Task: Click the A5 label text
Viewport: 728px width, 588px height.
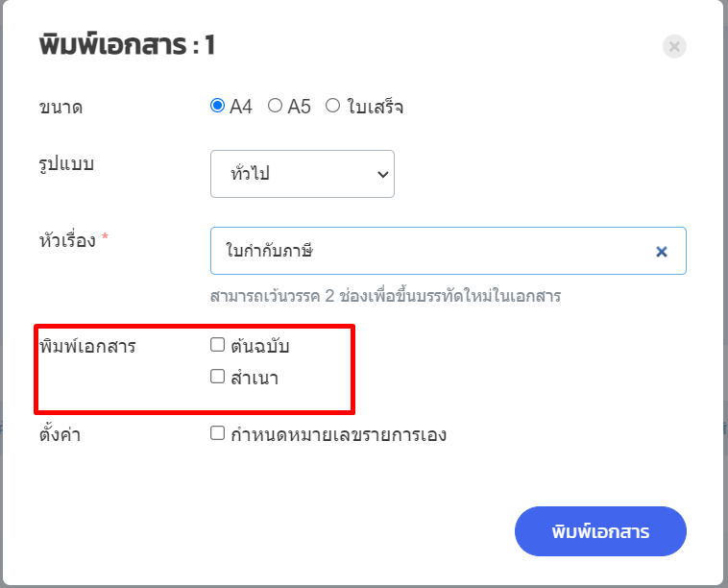Action: coord(300,107)
